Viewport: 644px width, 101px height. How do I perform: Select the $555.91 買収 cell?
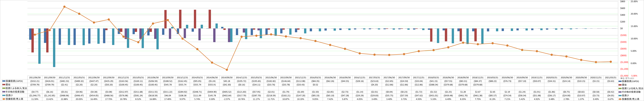tap(212, 85)
